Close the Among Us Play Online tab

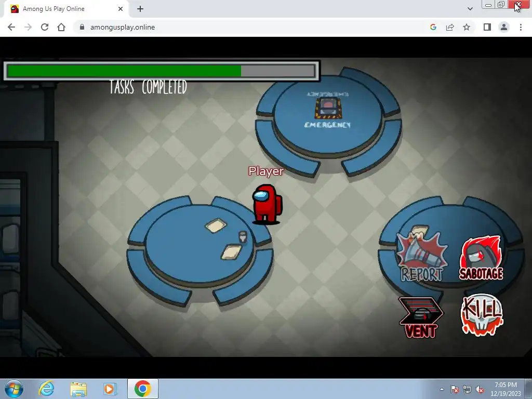coord(121,9)
